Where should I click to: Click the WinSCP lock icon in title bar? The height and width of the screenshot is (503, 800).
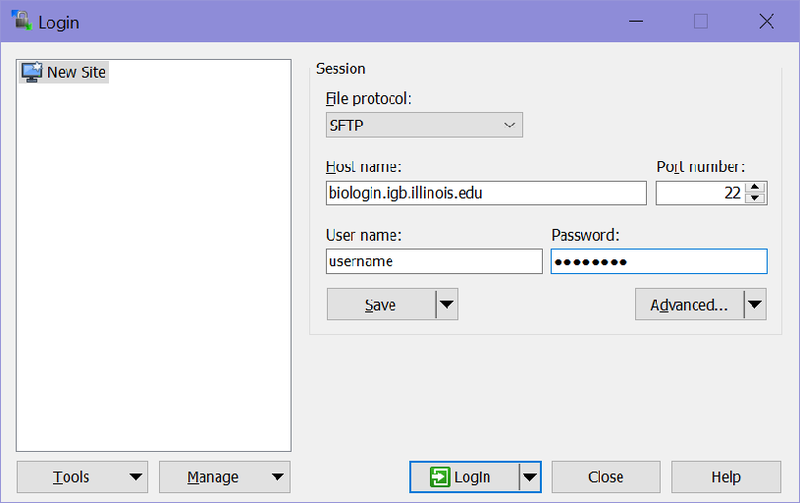click(19, 21)
